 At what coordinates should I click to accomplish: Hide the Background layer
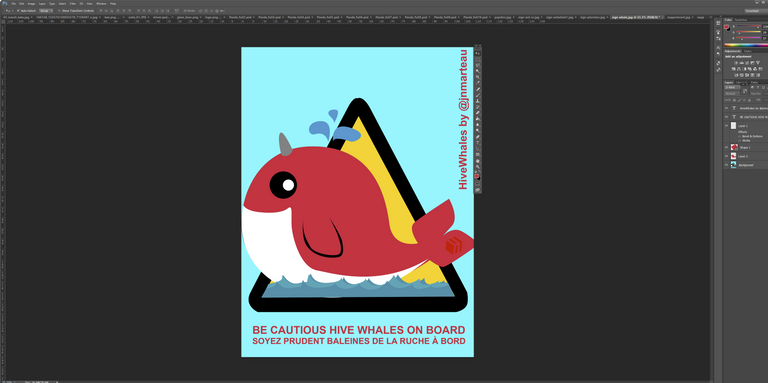coord(726,165)
